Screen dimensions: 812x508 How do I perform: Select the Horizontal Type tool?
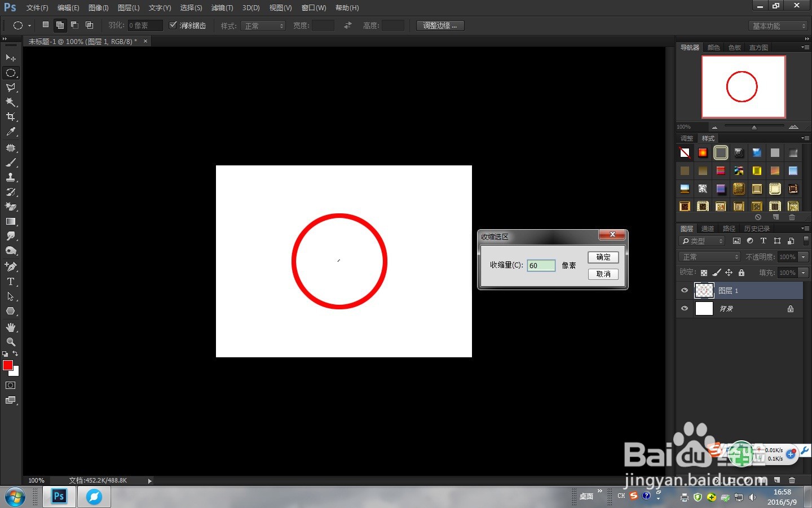coord(11,281)
